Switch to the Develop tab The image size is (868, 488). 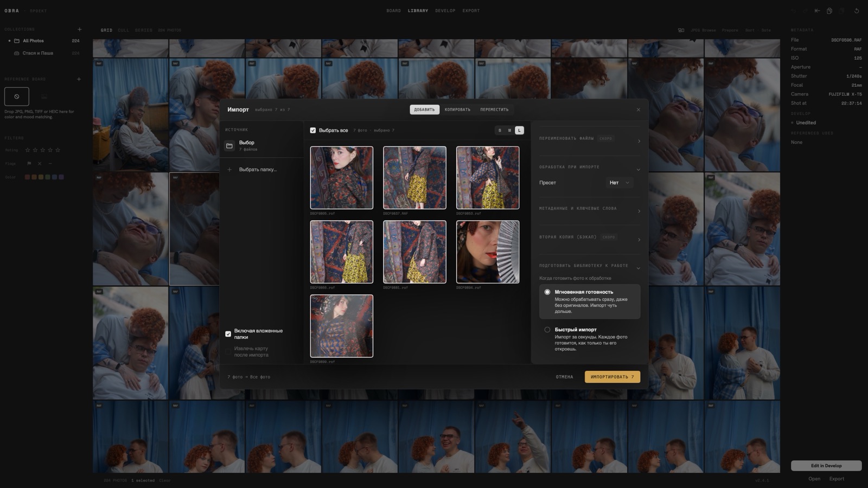(445, 11)
